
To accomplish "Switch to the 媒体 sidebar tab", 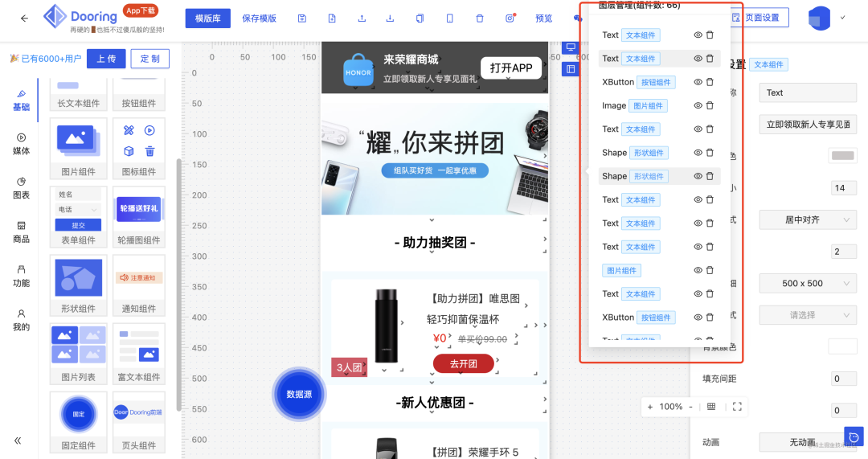I will (21, 145).
